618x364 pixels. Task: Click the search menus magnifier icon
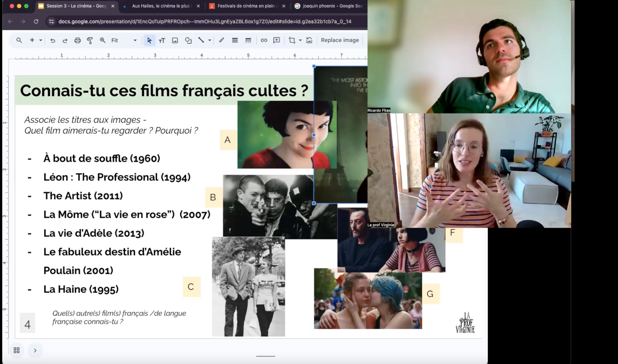click(19, 40)
